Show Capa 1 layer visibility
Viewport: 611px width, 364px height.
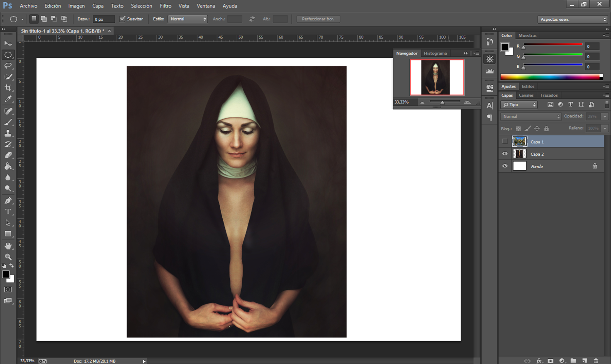[505, 141]
